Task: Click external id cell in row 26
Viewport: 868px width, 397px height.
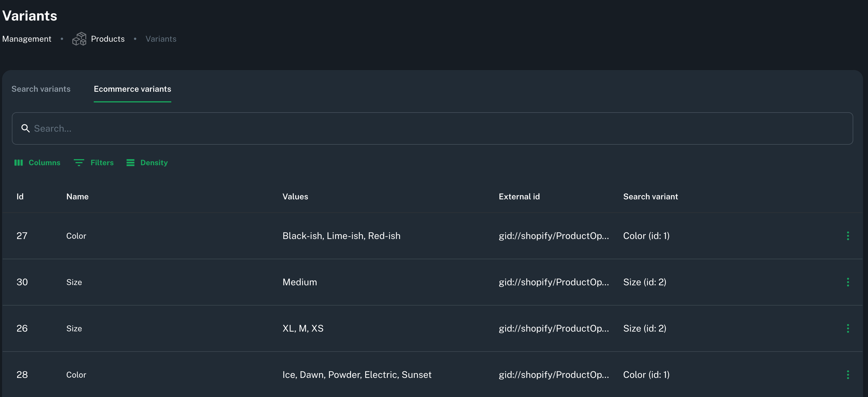Action: tap(553, 328)
